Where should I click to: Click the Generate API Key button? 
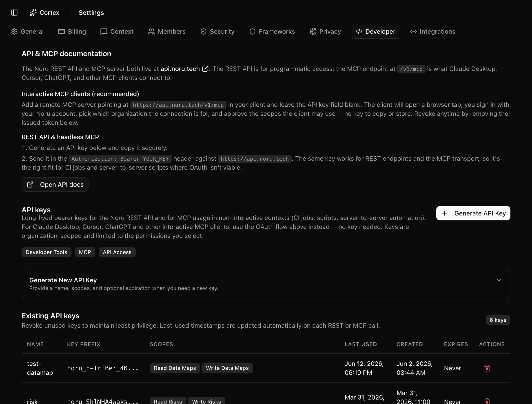[473, 213]
